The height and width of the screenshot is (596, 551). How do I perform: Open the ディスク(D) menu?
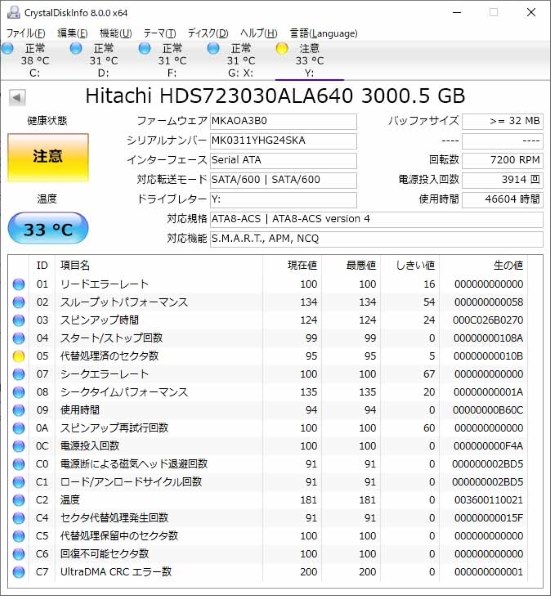pyautogui.click(x=208, y=33)
